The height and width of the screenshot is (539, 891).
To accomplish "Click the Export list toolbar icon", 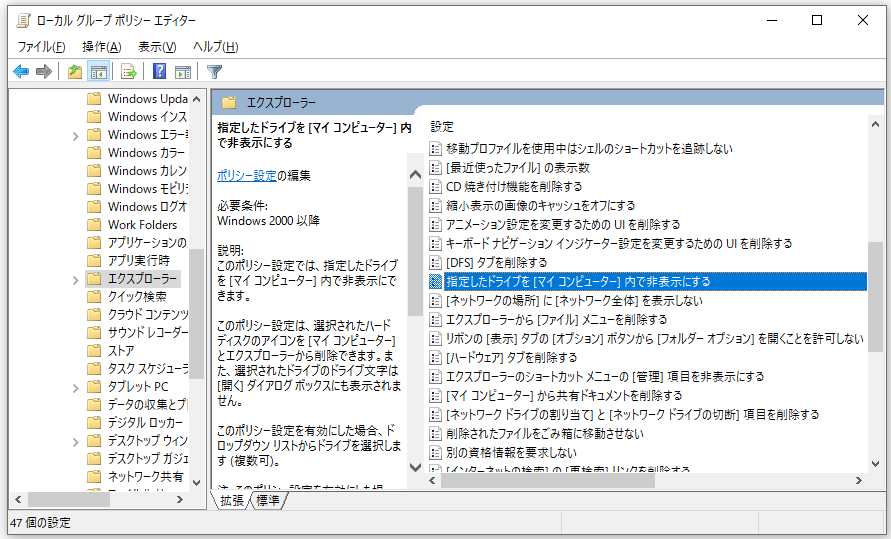I will (x=128, y=72).
